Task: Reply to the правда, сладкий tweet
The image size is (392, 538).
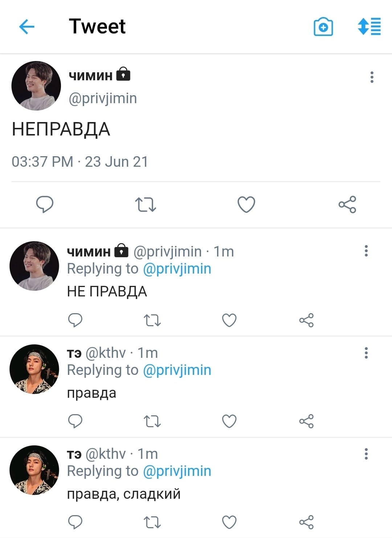Action: (x=75, y=522)
